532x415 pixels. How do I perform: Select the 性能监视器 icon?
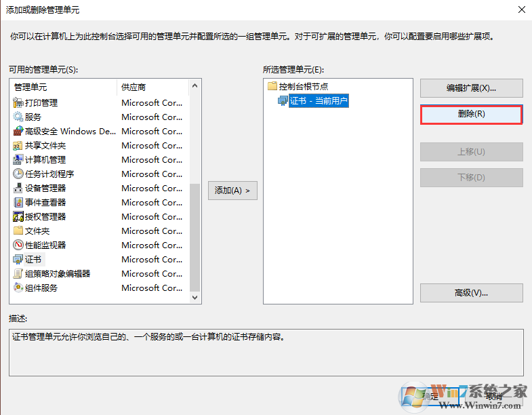18,245
